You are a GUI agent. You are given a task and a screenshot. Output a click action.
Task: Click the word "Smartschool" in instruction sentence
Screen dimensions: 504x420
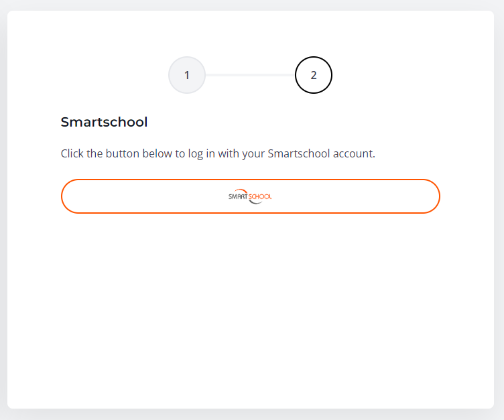(299, 153)
